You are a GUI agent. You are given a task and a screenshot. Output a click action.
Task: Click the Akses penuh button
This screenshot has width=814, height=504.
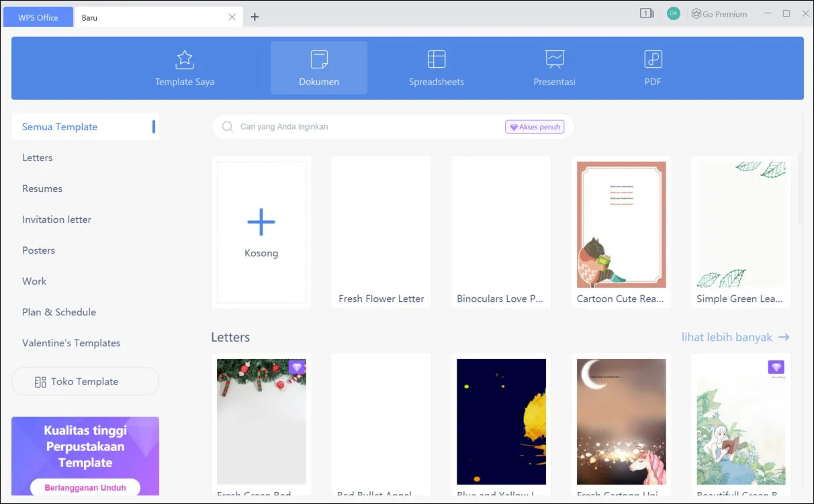coord(534,126)
